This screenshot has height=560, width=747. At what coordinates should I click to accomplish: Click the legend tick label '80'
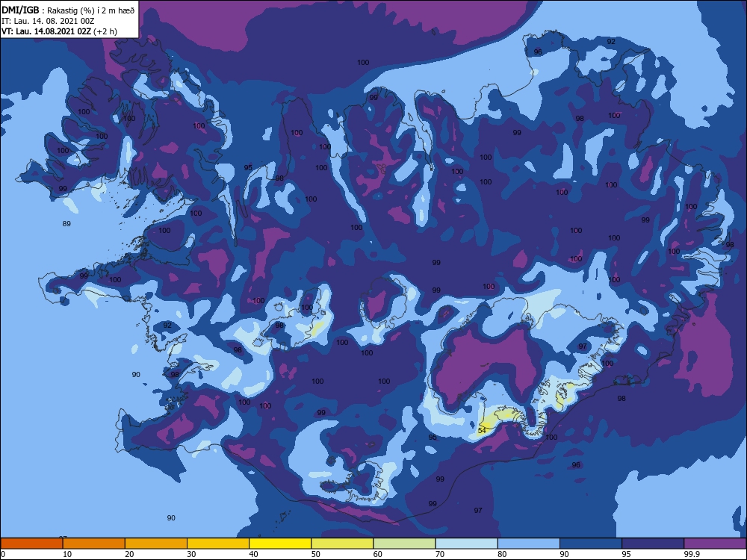pos(502,554)
